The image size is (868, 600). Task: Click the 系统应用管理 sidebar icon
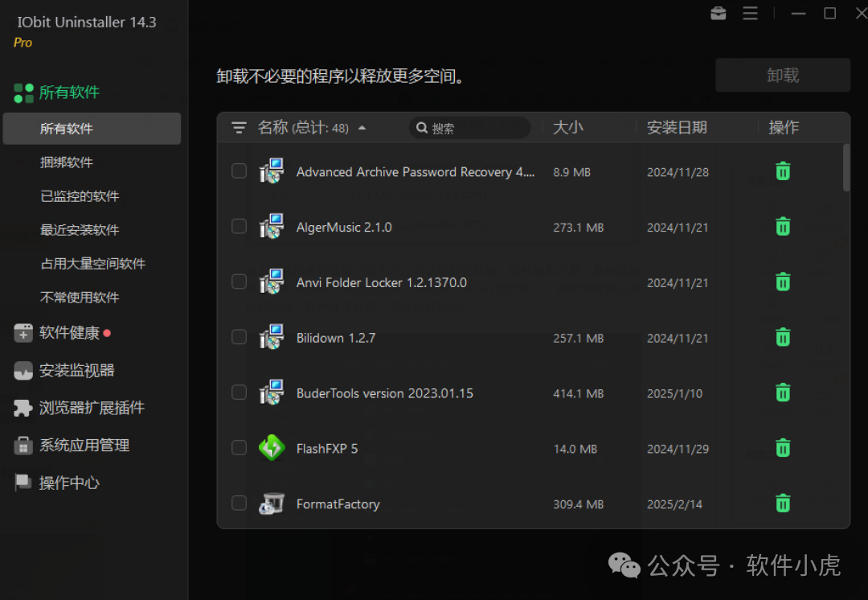[x=23, y=446]
